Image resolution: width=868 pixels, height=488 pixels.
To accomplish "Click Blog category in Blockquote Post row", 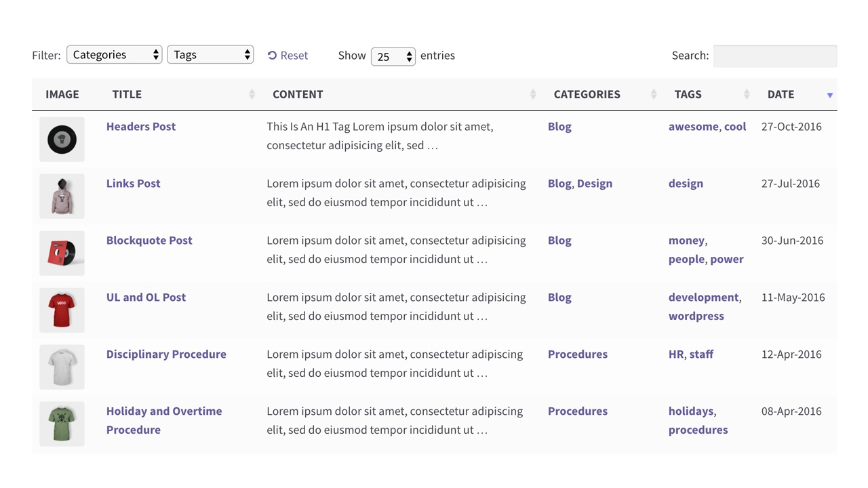I will [559, 241].
